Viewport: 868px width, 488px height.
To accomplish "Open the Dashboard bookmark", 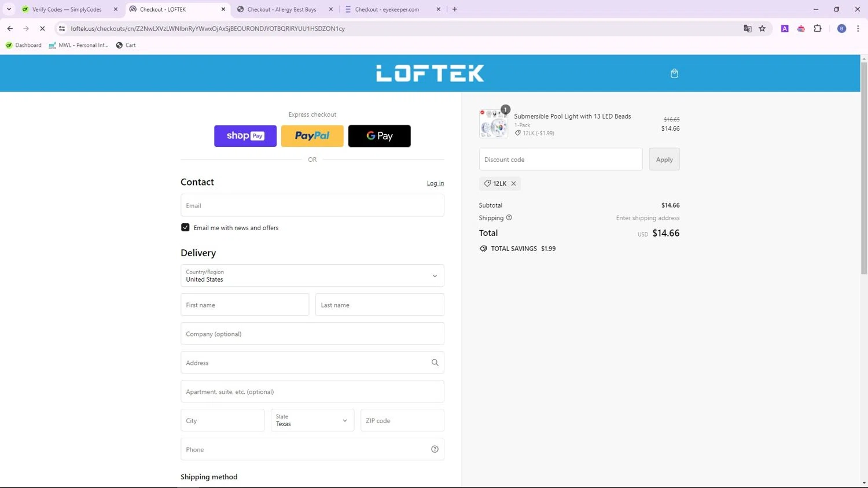I will 23,45.
